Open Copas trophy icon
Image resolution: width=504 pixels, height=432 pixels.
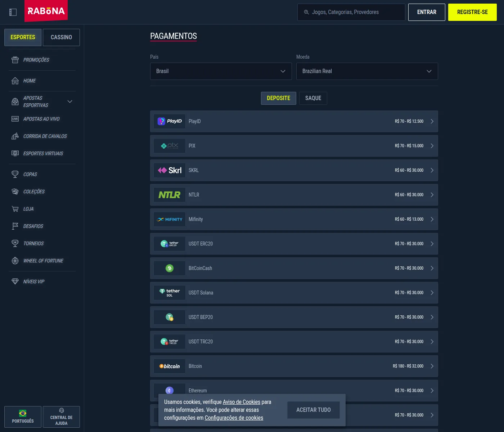coord(15,174)
